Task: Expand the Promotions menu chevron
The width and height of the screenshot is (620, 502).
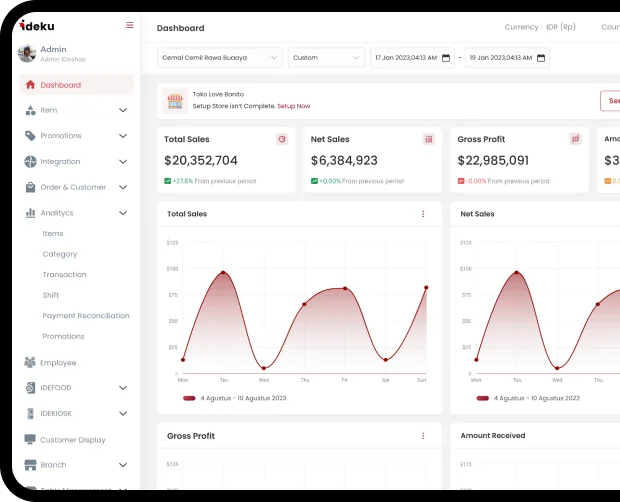Action: 123,136
